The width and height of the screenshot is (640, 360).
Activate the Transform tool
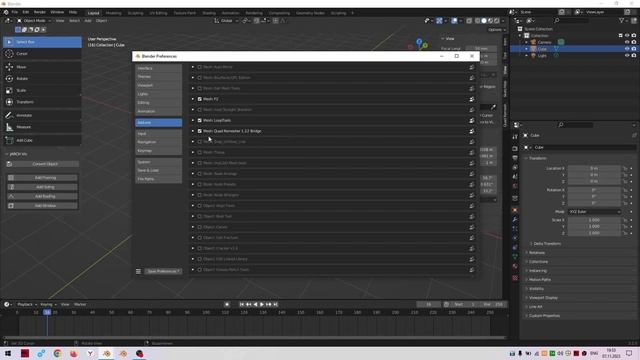(42, 102)
